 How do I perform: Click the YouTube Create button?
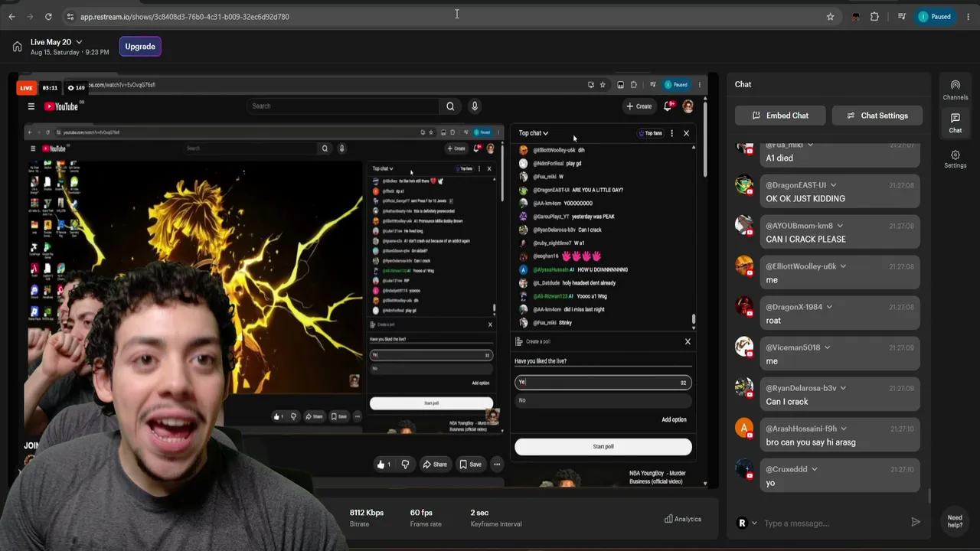click(x=639, y=106)
